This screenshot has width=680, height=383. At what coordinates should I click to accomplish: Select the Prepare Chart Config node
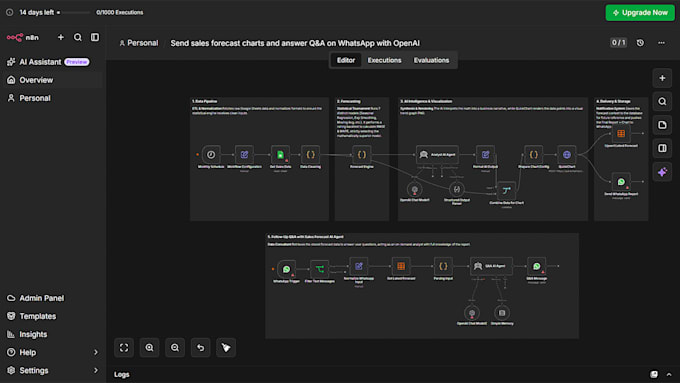(533, 154)
